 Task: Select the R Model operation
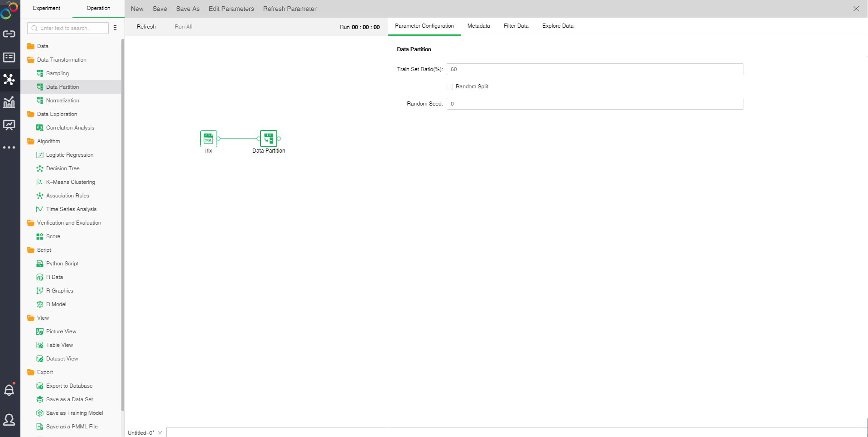(x=56, y=304)
